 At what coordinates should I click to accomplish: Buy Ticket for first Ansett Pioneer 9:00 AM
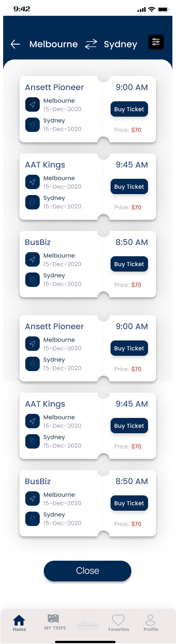click(129, 109)
